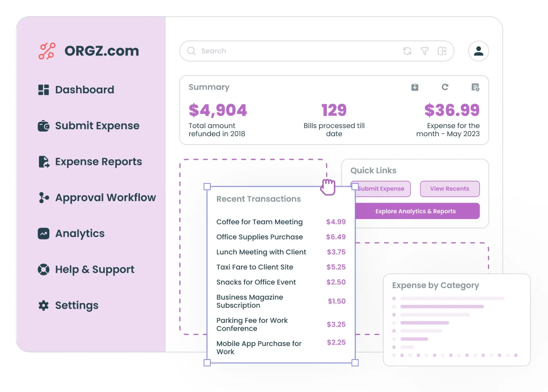Screen dimensions: 548x392
Task: Refresh the Summary data using the refresh icon
Action: [x=445, y=87]
